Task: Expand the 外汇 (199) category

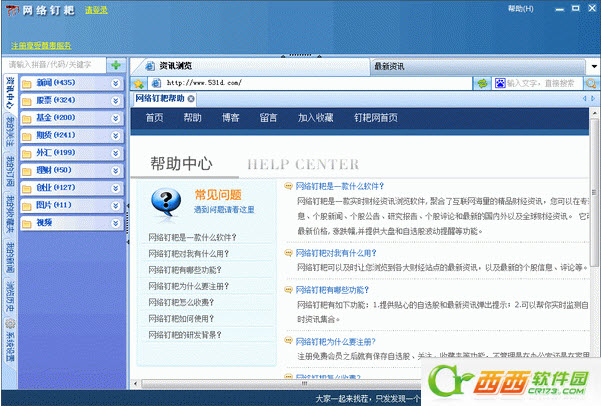Action: (115, 153)
